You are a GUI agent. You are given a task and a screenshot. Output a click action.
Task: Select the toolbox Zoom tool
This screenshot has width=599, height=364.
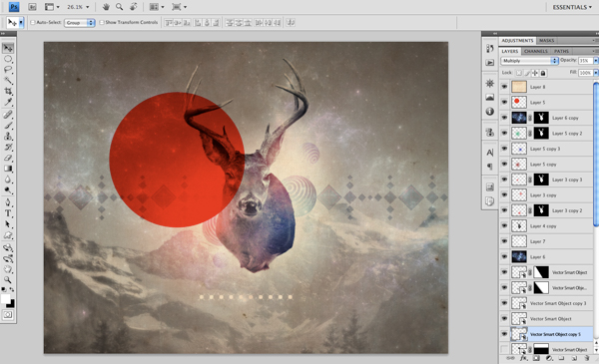coord(8,280)
